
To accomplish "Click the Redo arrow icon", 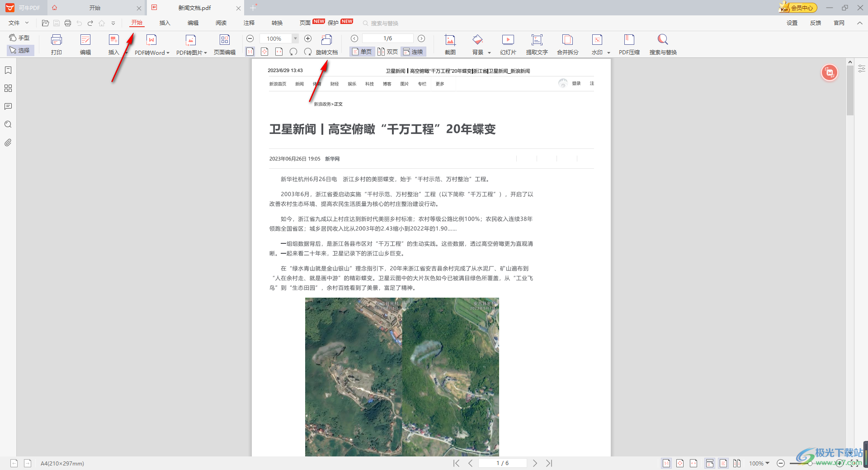I will (x=90, y=23).
